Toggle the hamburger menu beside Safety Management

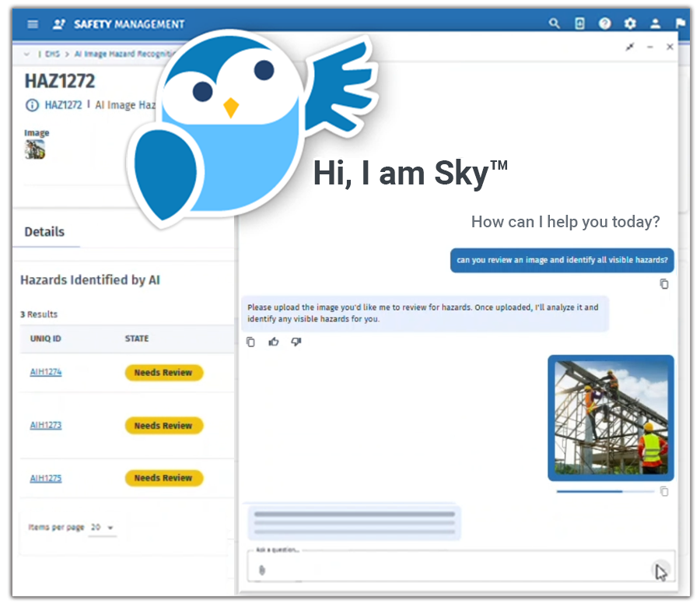pos(32,23)
